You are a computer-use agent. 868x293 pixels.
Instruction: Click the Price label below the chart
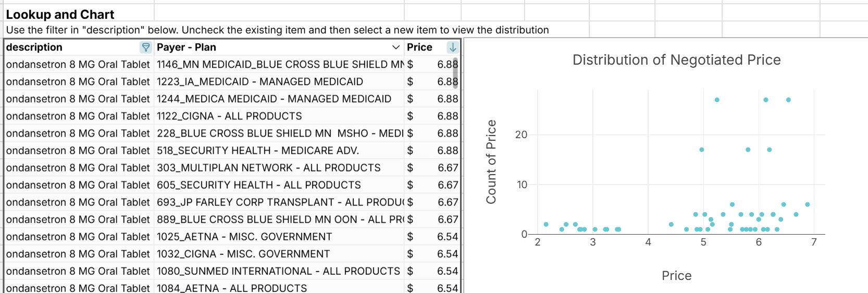click(676, 276)
